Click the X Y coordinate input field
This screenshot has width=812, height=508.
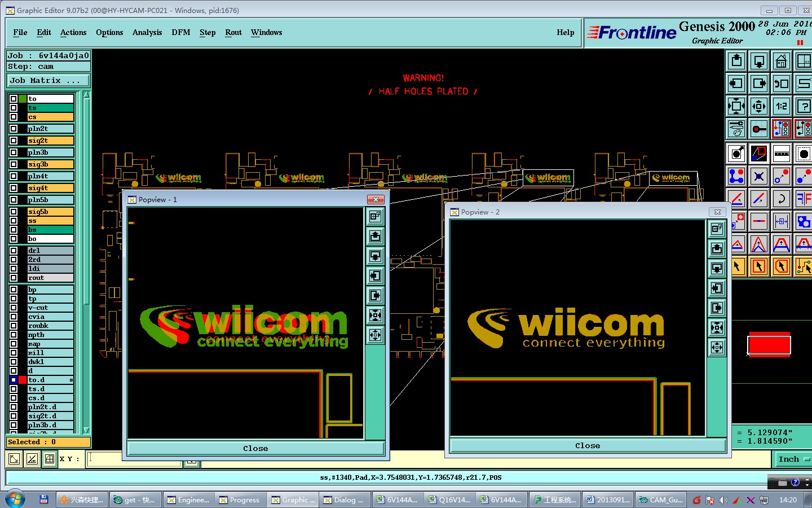click(x=135, y=459)
